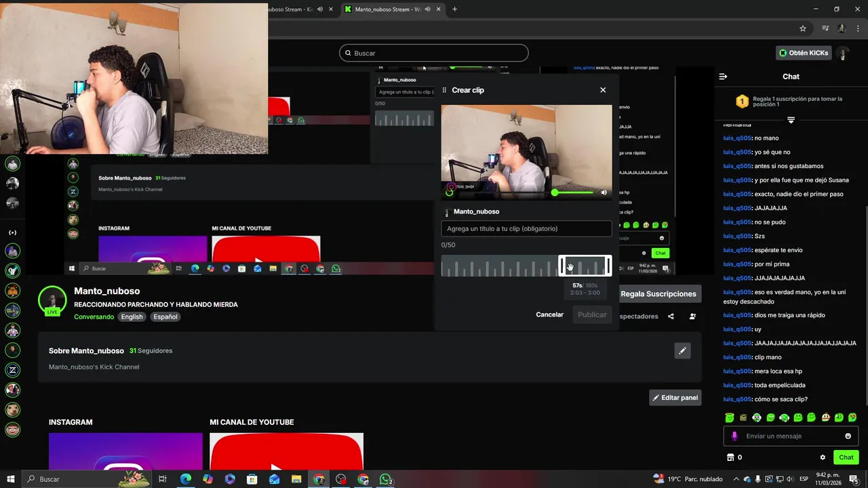Viewport: 868px width, 488px height.
Task: Click Regala Suscripciones button
Action: (658, 293)
